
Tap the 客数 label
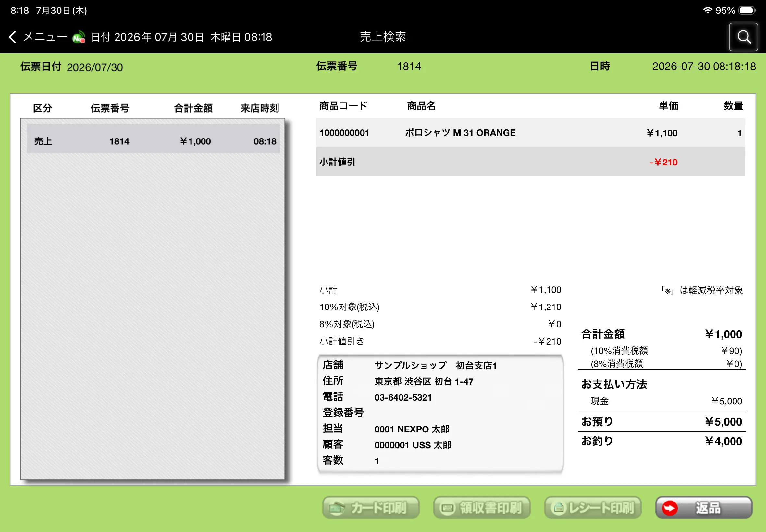(333, 460)
